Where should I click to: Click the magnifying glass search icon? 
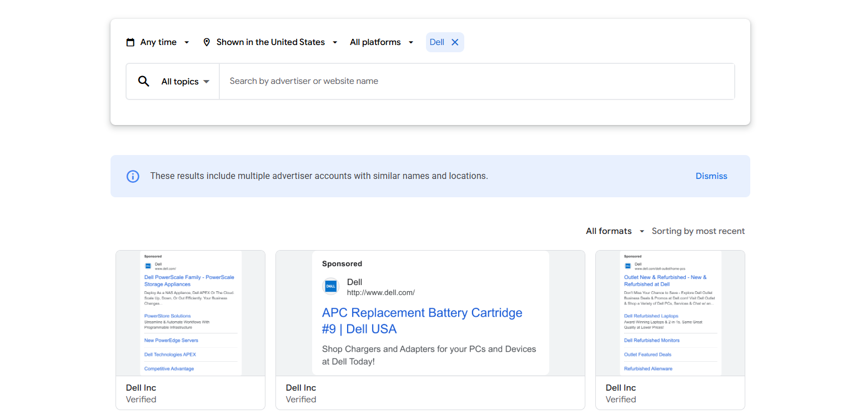point(144,81)
